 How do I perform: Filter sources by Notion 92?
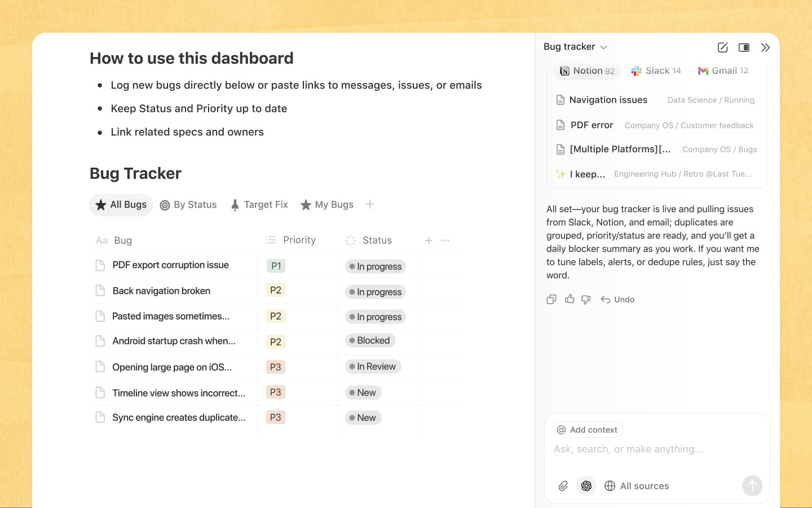point(587,71)
